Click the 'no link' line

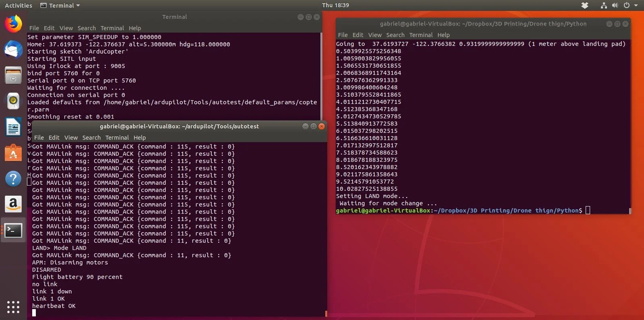pos(45,284)
